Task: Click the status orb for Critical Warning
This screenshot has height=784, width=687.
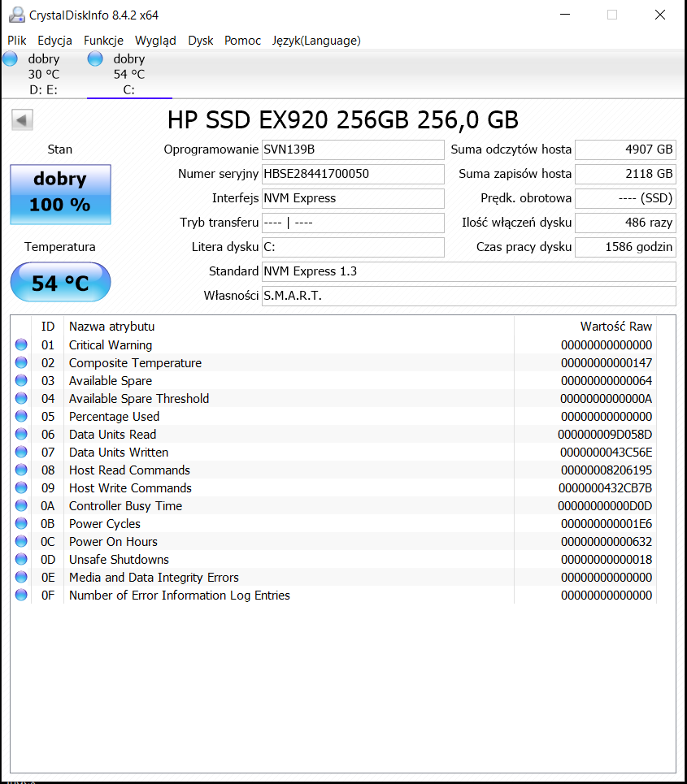Action: point(21,344)
